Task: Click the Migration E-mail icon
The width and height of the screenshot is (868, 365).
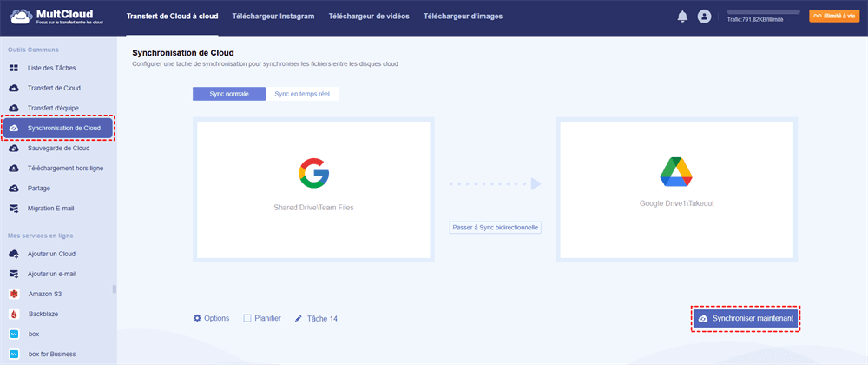Action: click(x=15, y=209)
